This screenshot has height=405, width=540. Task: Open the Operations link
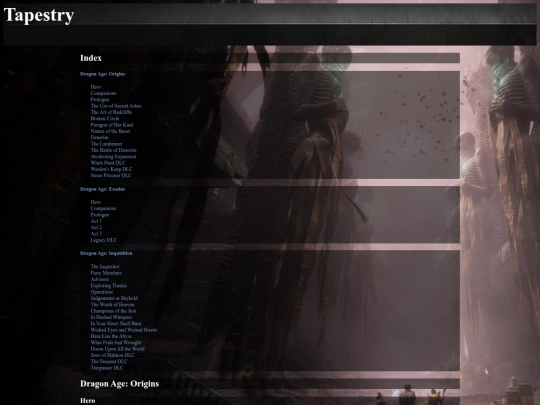coord(102,292)
